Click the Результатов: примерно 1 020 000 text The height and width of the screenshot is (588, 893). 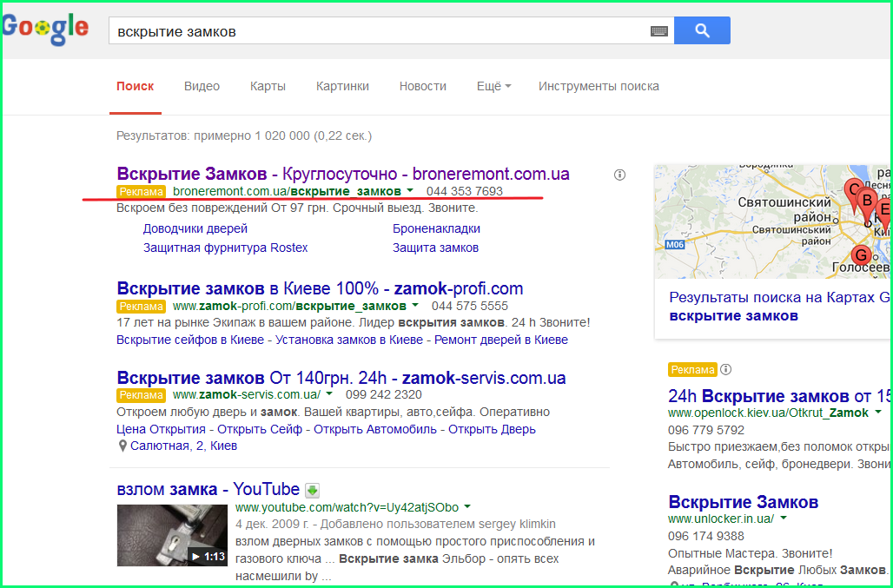[244, 136]
